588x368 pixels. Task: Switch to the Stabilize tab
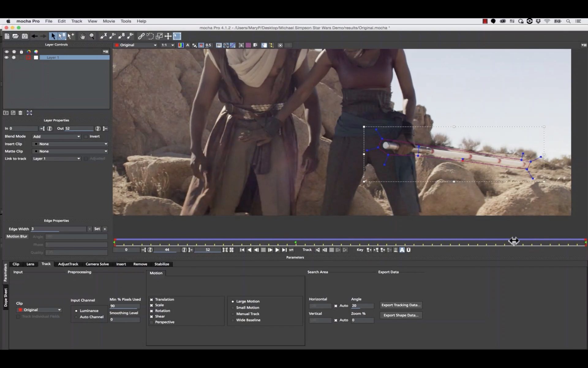click(x=162, y=264)
